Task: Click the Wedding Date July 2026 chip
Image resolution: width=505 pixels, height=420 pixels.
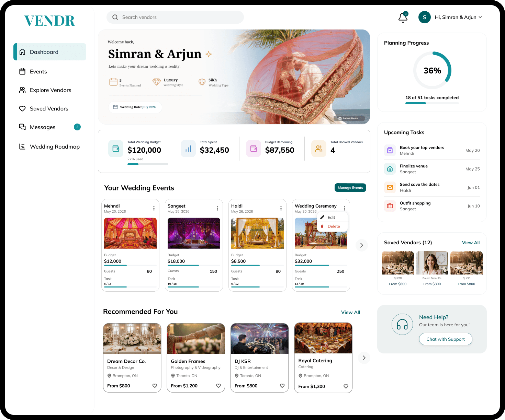Action: (x=135, y=107)
